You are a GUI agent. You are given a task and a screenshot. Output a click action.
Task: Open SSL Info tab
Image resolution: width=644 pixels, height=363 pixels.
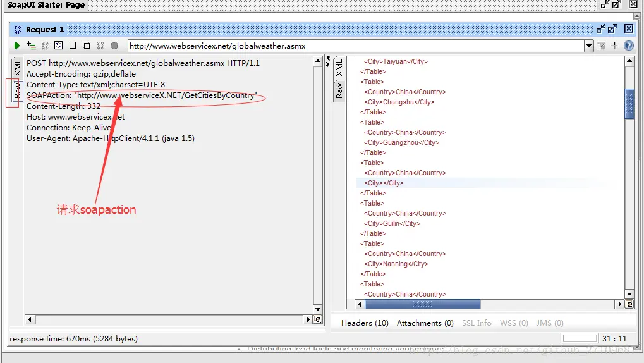tap(477, 323)
